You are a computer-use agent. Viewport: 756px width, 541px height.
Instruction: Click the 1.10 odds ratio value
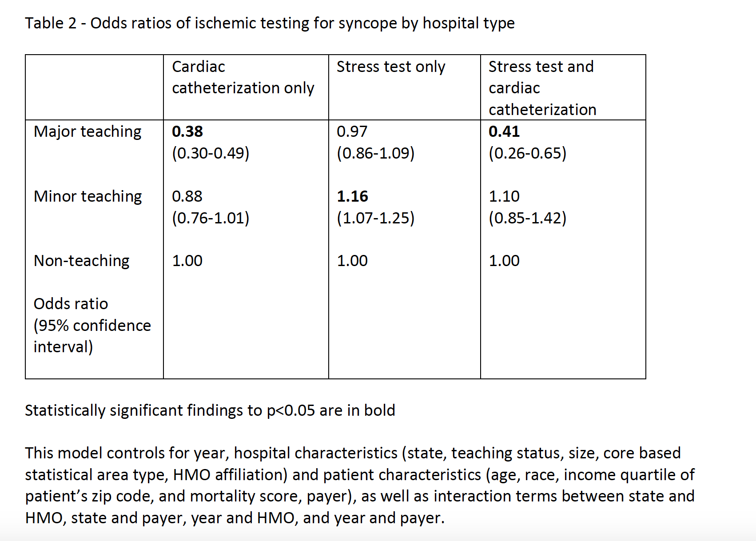504,196
